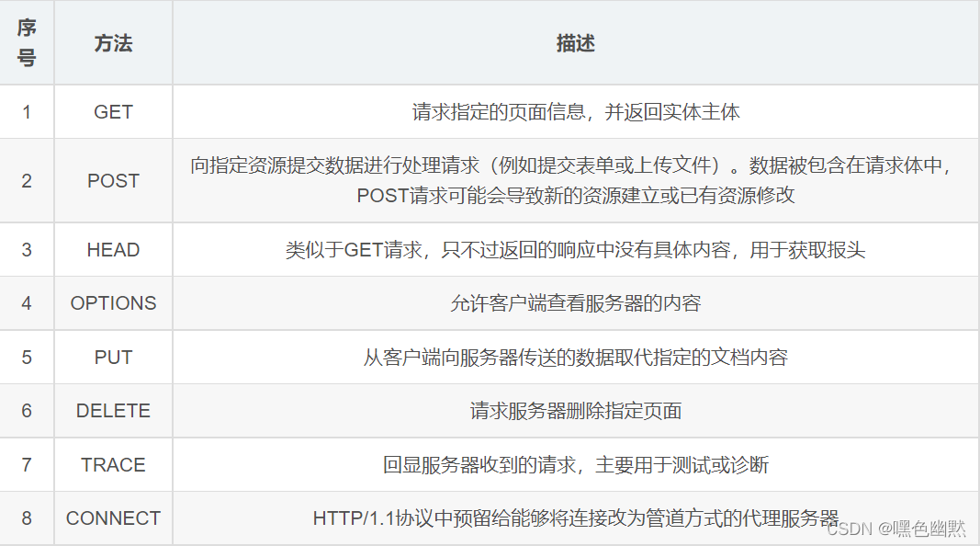980x546 pixels.
Task: Click description 请求指定的页面信息，并返回实体主体
Action: click(x=576, y=112)
